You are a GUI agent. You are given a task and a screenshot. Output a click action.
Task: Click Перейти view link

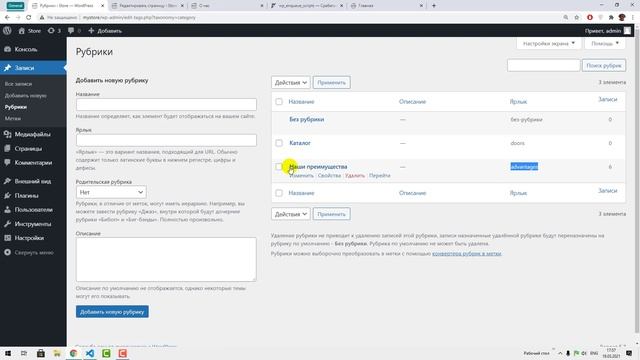(380, 176)
